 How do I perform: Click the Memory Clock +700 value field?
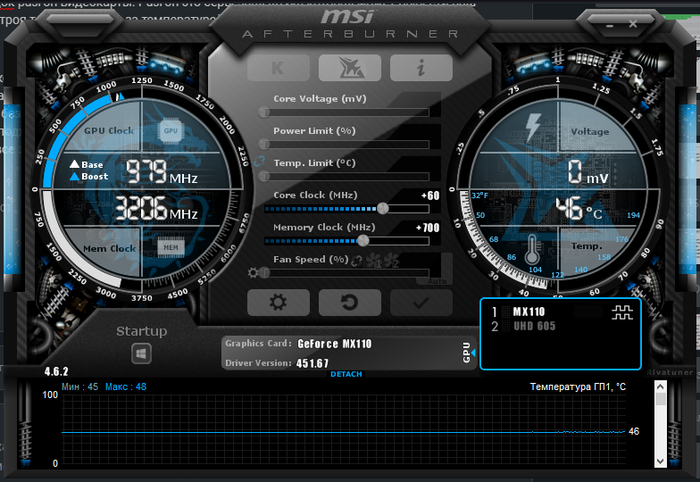(x=427, y=228)
